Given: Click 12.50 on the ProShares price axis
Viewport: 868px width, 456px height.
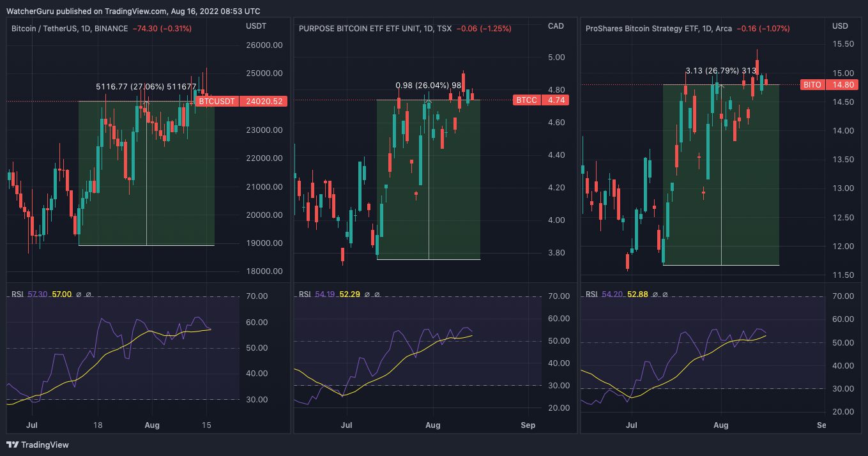Looking at the screenshot, I should coord(843,218).
